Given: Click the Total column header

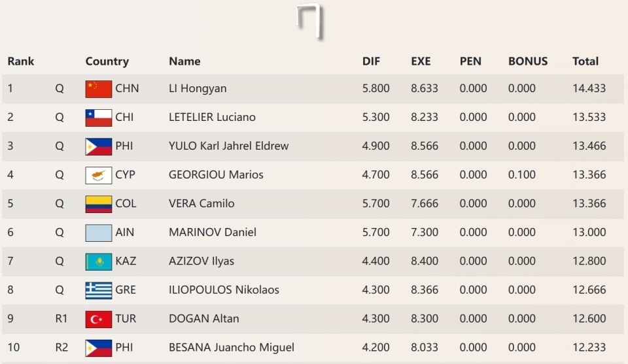Looking at the screenshot, I should click(585, 61).
